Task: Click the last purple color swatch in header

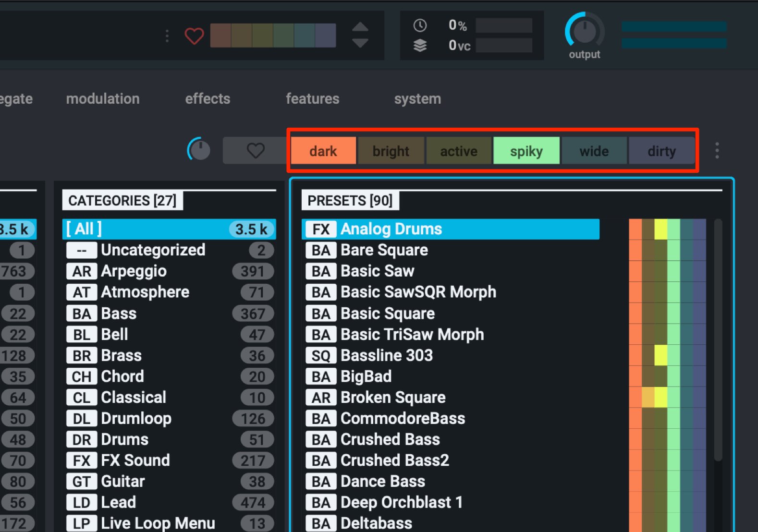Action: coord(325,36)
